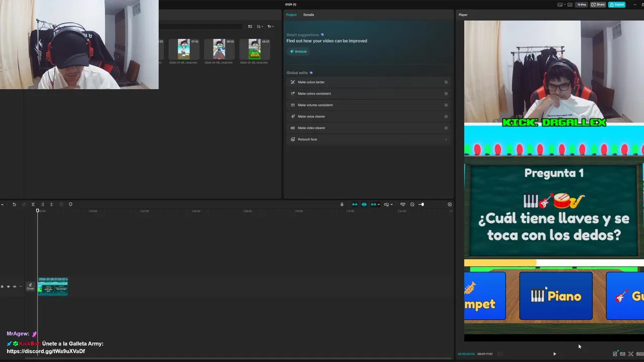Expand the Retouch face option
This screenshot has height=362, width=644.
click(x=446, y=139)
